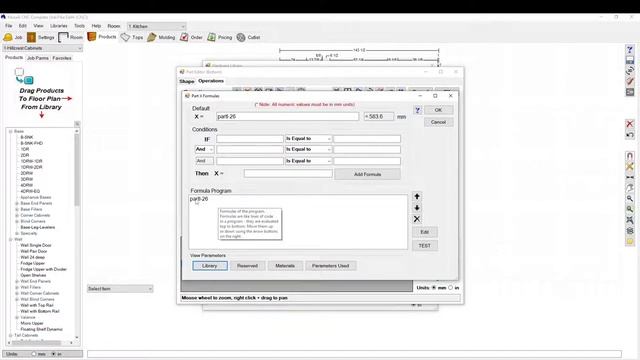
Task: Move selected formula up with arrow
Action: (417, 196)
